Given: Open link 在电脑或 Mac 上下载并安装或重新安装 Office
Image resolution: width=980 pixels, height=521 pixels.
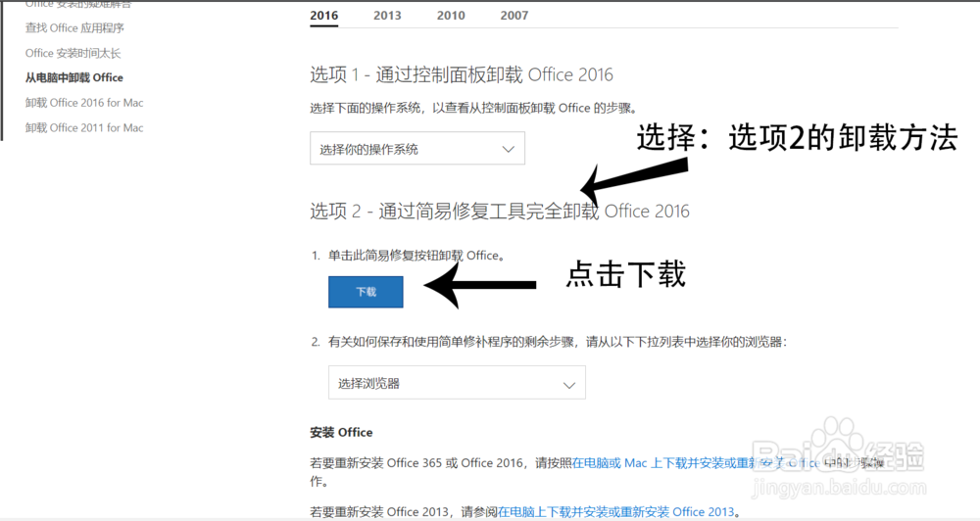Looking at the screenshot, I should [x=695, y=463].
